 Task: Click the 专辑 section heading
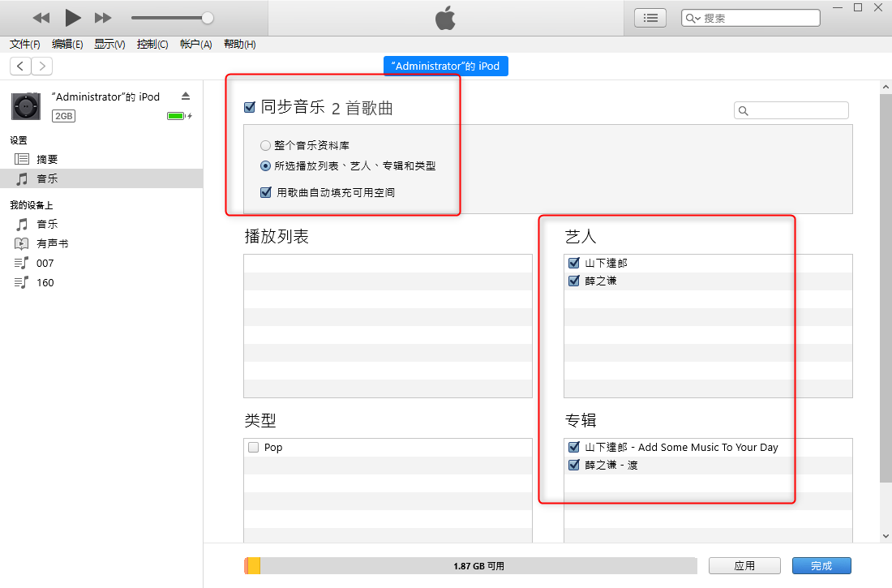[581, 421]
